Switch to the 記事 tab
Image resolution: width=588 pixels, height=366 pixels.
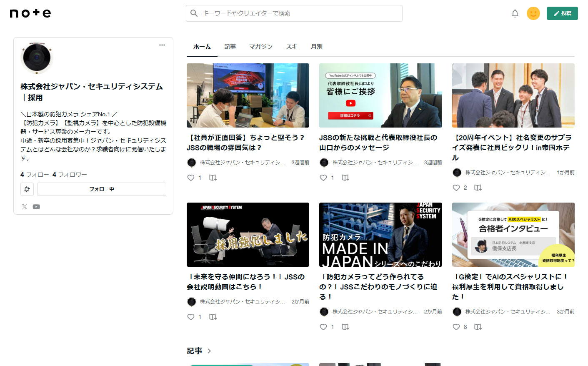230,47
